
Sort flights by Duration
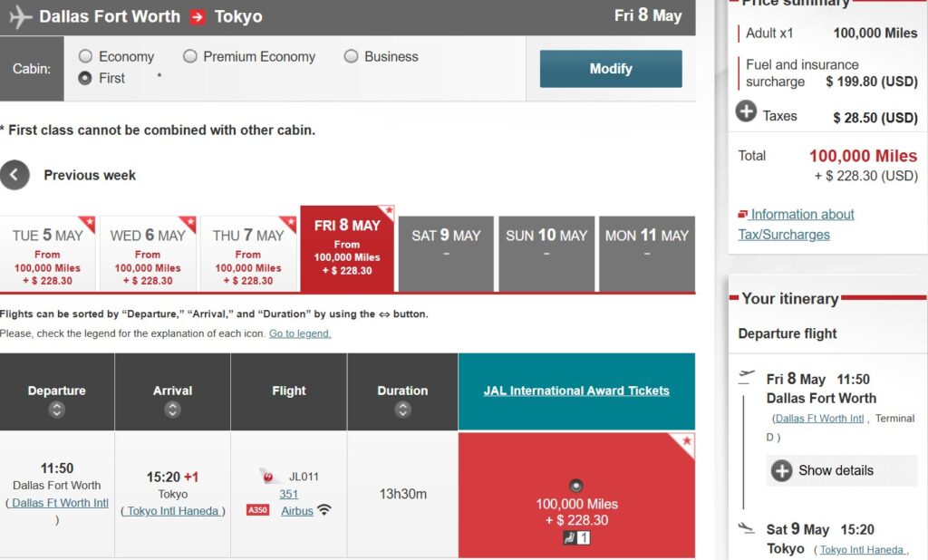point(402,410)
